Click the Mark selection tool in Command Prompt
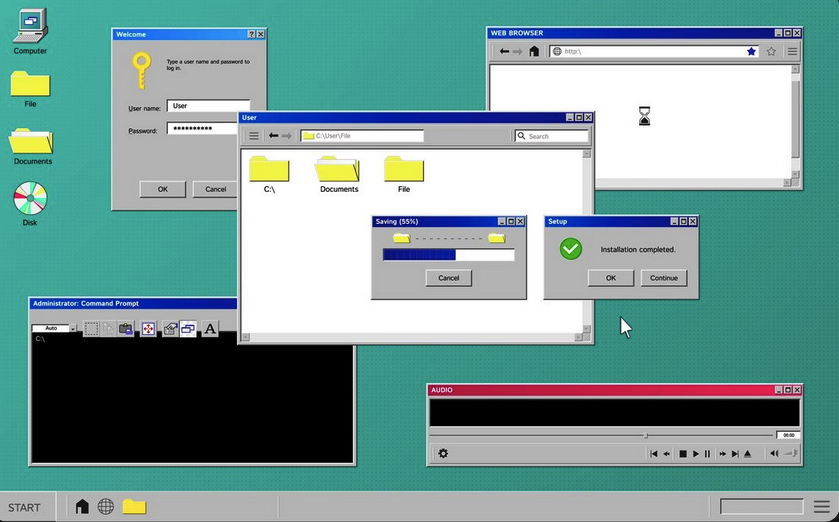Image resolution: width=839 pixels, height=522 pixels. pos(91,328)
